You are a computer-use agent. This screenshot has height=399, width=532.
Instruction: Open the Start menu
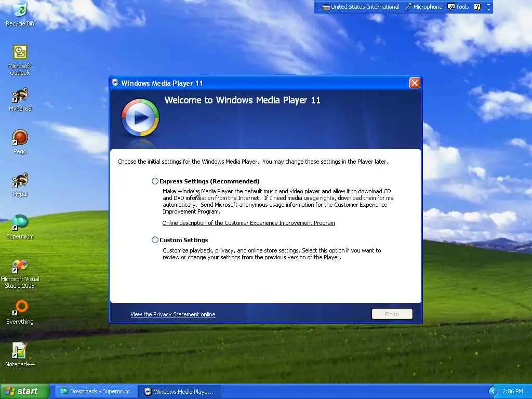pyautogui.click(x=24, y=392)
